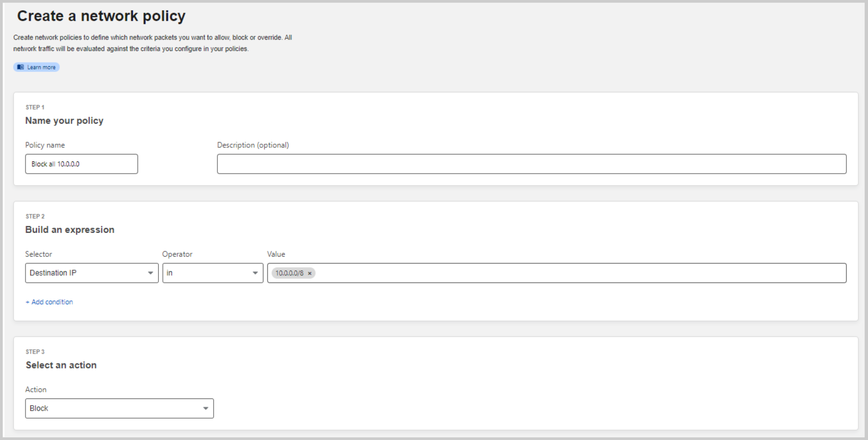Click the remove icon on the 10.0.0.0/8 tag
This screenshot has height=440, width=868.
[310, 273]
